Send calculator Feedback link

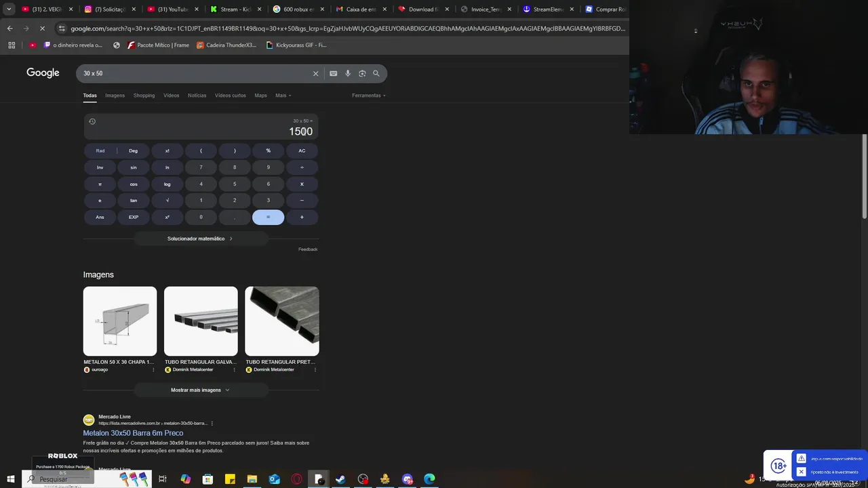point(308,249)
